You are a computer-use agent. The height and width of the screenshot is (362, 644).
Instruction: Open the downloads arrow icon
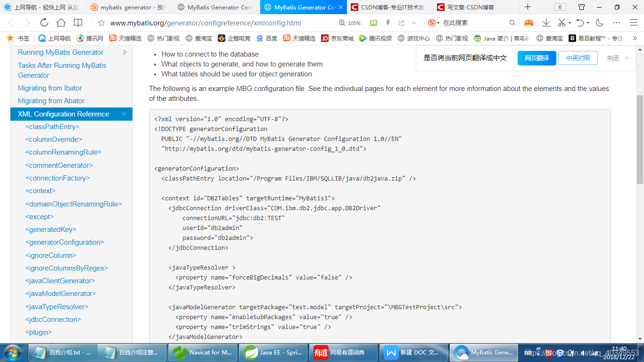(546, 23)
